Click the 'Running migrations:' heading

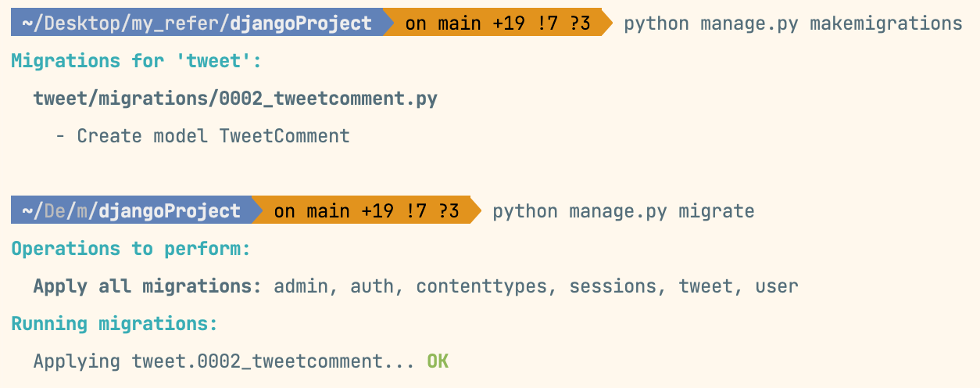(x=114, y=324)
